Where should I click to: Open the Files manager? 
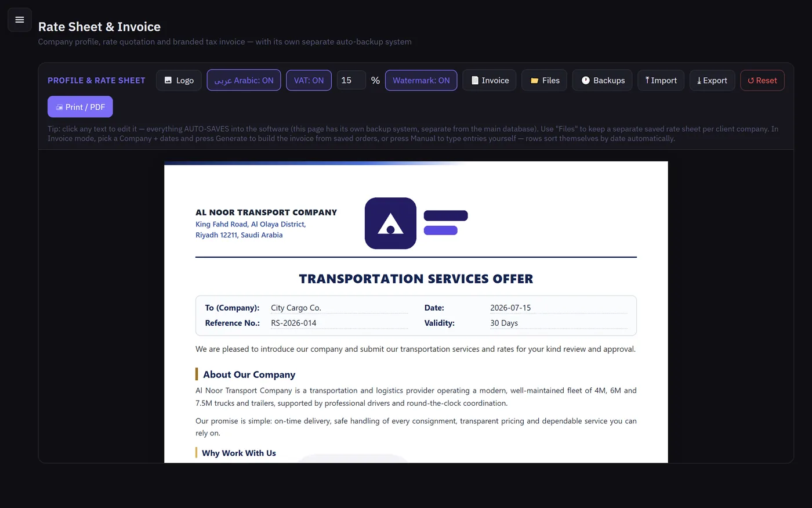coord(544,80)
